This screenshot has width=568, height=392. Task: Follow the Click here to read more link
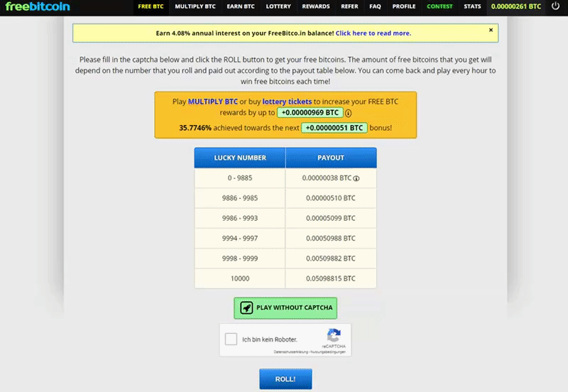click(373, 33)
